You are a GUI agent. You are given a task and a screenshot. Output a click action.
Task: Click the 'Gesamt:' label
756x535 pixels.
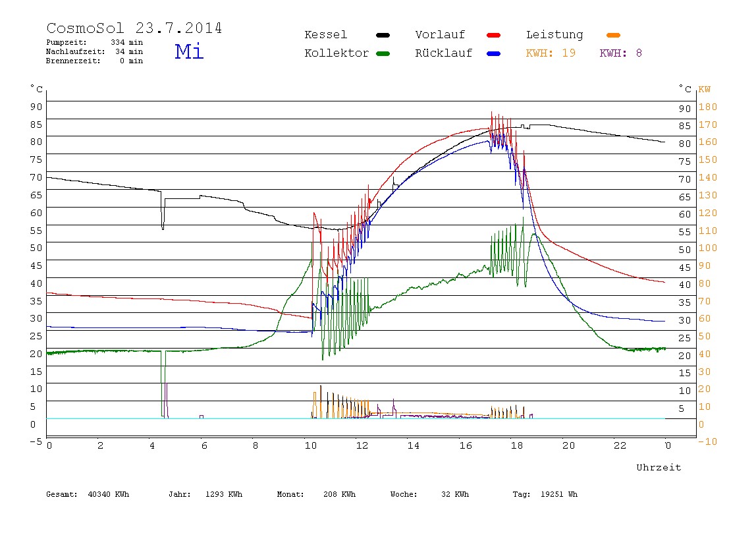pos(62,494)
